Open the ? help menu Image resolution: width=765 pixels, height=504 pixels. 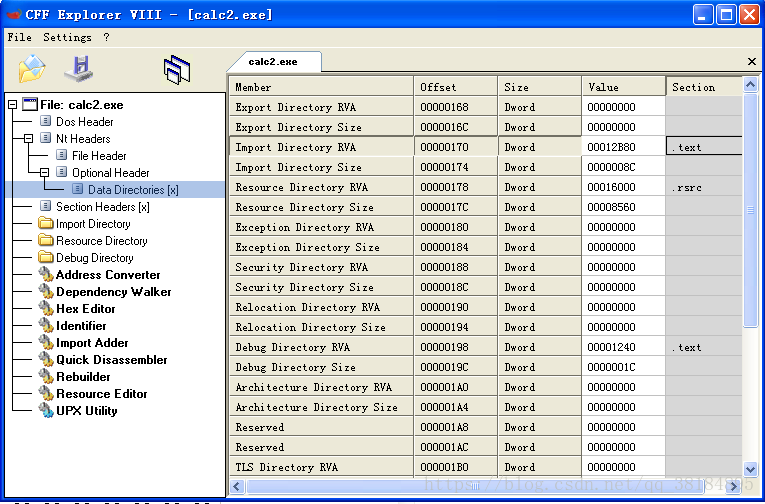[106, 37]
